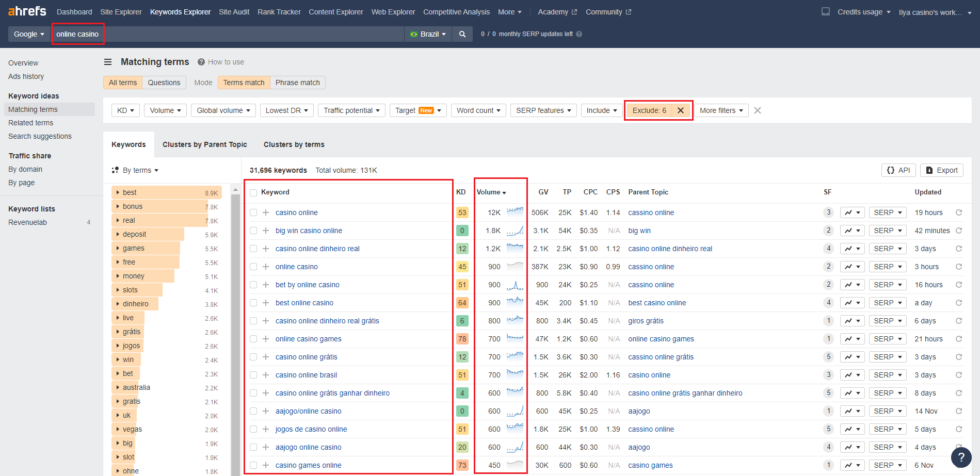Click plus icon for online casino games row
Screen dimensions: 980x476
click(266, 339)
